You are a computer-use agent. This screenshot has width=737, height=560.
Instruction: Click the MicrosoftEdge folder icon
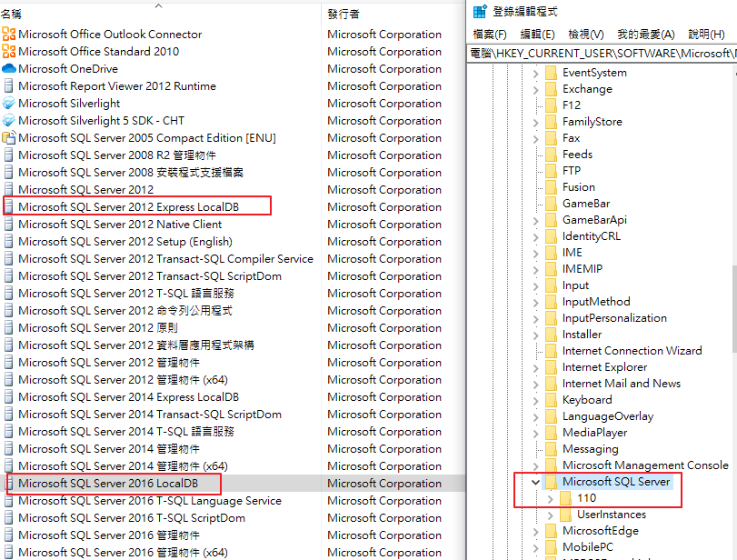551,531
